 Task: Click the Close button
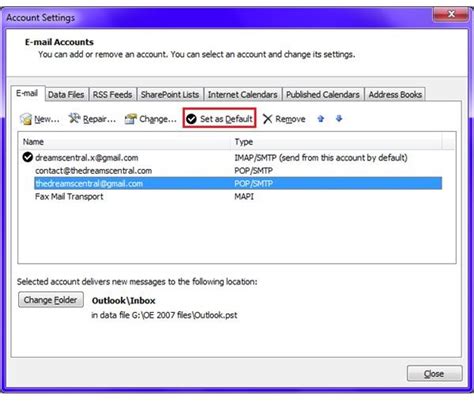point(434,374)
